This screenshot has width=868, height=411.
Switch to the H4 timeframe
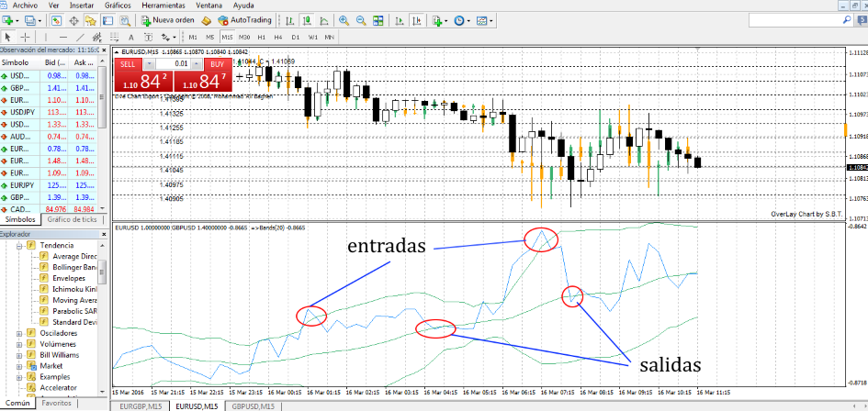point(277,37)
